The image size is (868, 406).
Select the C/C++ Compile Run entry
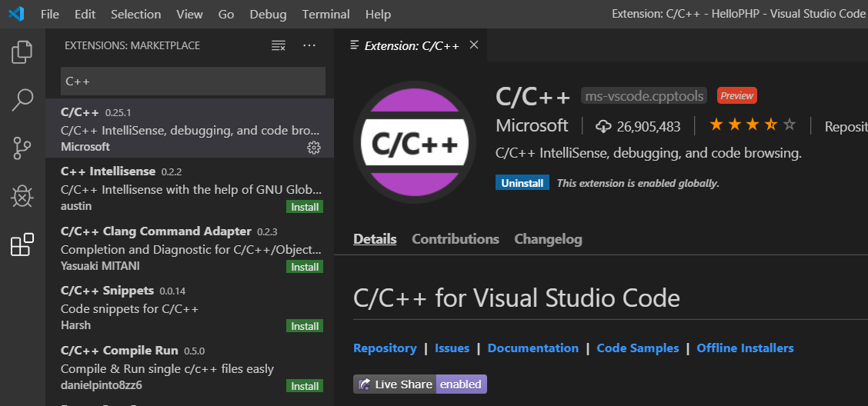point(189,367)
